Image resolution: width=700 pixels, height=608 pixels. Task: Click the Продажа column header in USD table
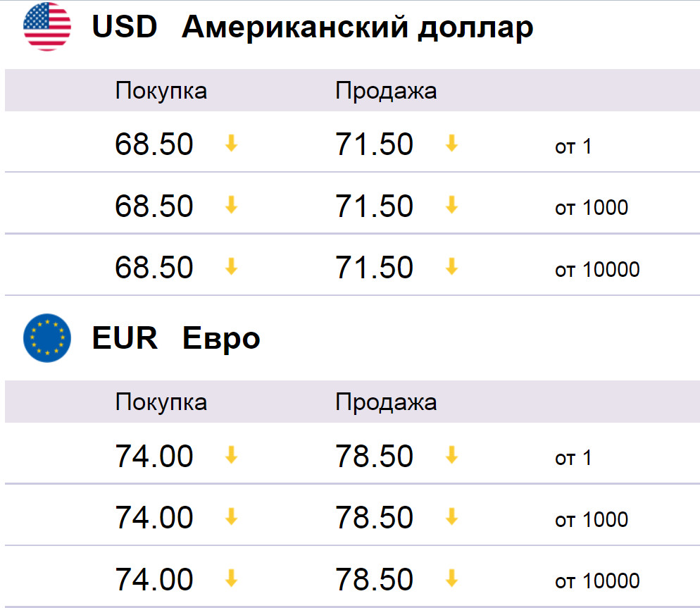click(x=386, y=91)
